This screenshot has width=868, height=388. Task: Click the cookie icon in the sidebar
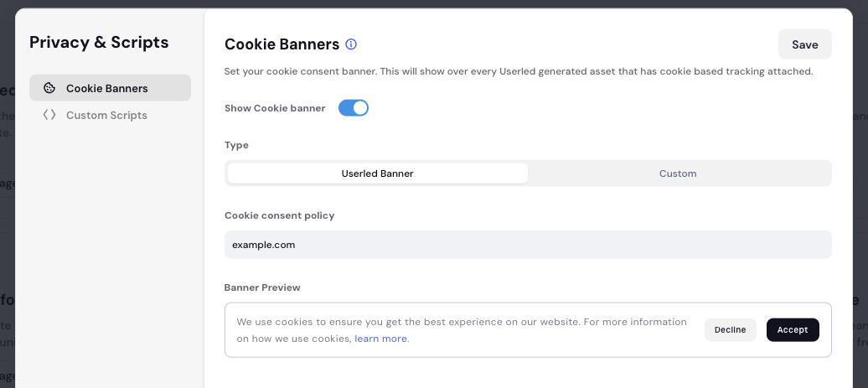[x=49, y=88]
